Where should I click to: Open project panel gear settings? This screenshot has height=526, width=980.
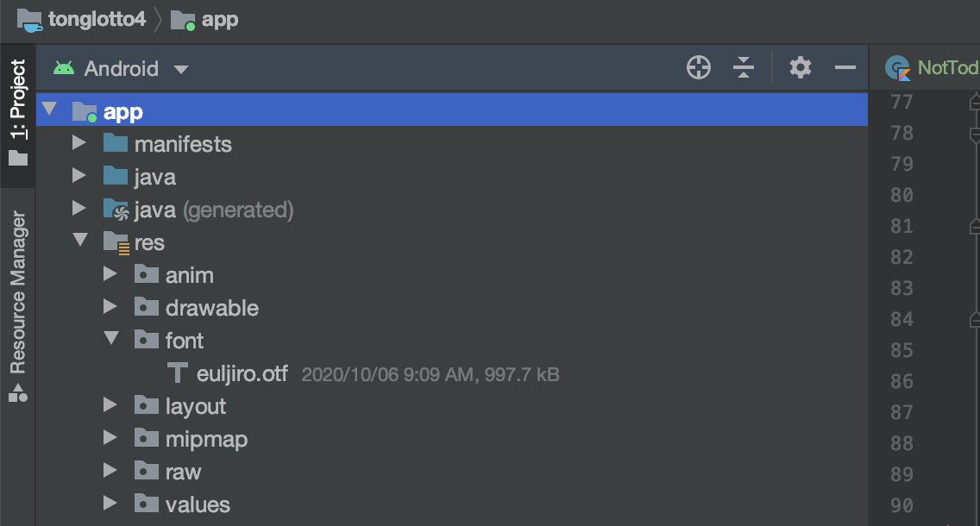coord(801,68)
